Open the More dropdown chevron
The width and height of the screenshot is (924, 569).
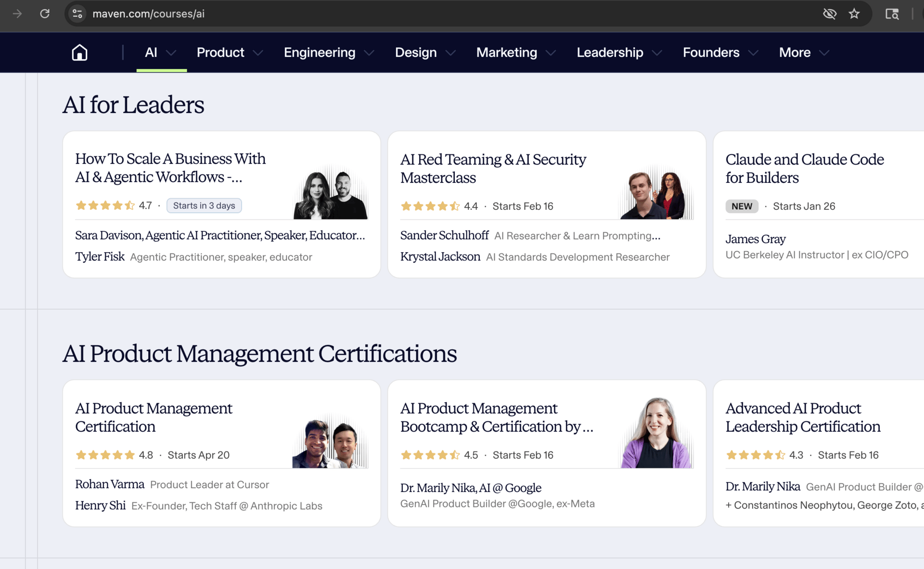click(x=824, y=53)
